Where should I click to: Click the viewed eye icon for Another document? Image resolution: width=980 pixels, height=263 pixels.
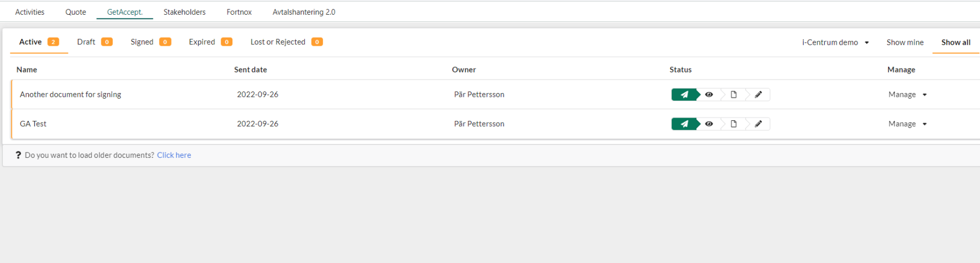[x=709, y=95]
